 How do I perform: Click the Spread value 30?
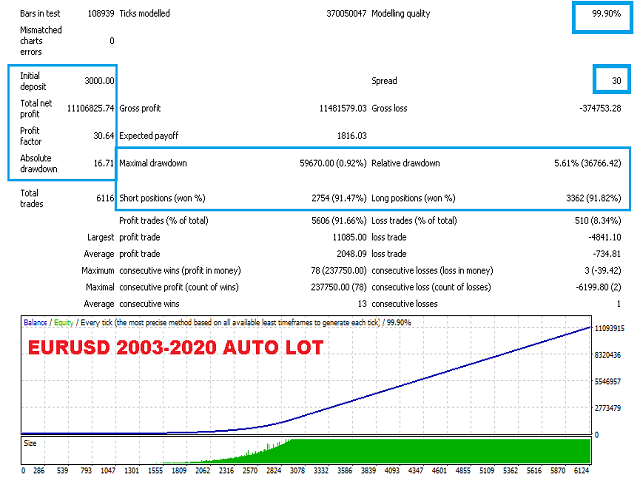[x=616, y=81]
